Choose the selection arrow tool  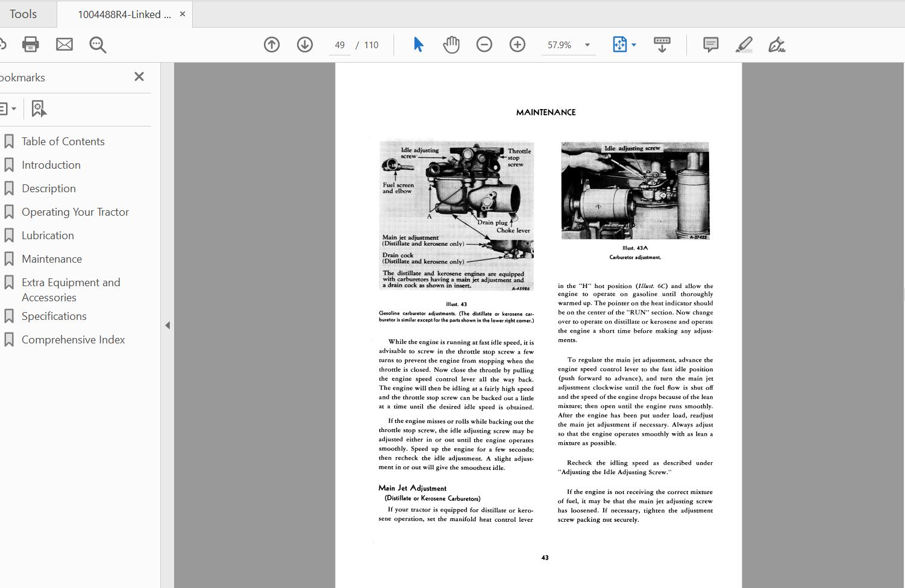418,45
